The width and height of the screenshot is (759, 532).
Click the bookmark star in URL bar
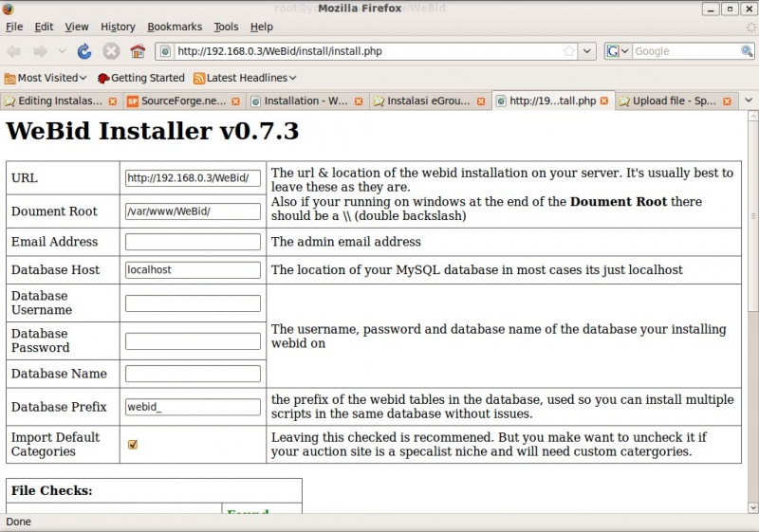[569, 51]
